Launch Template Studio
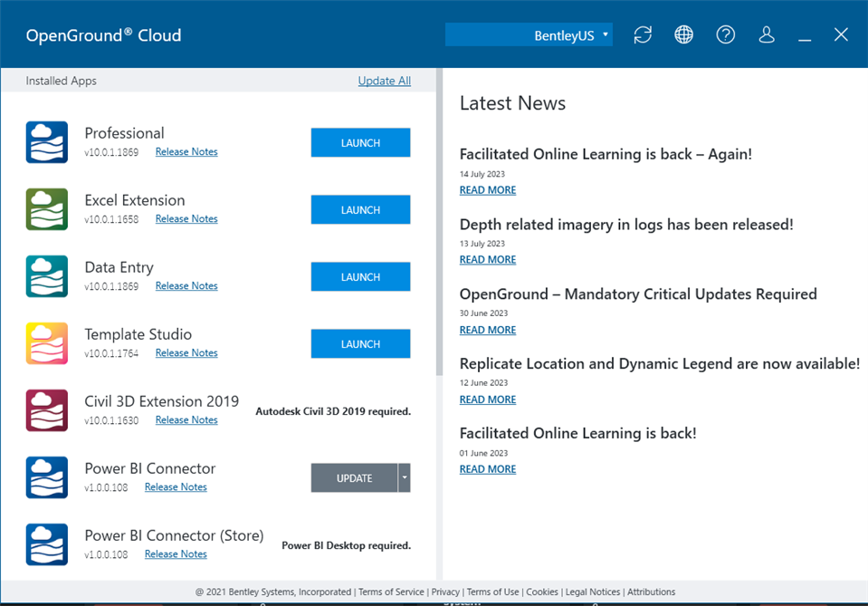The image size is (868, 606). [360, 344]
